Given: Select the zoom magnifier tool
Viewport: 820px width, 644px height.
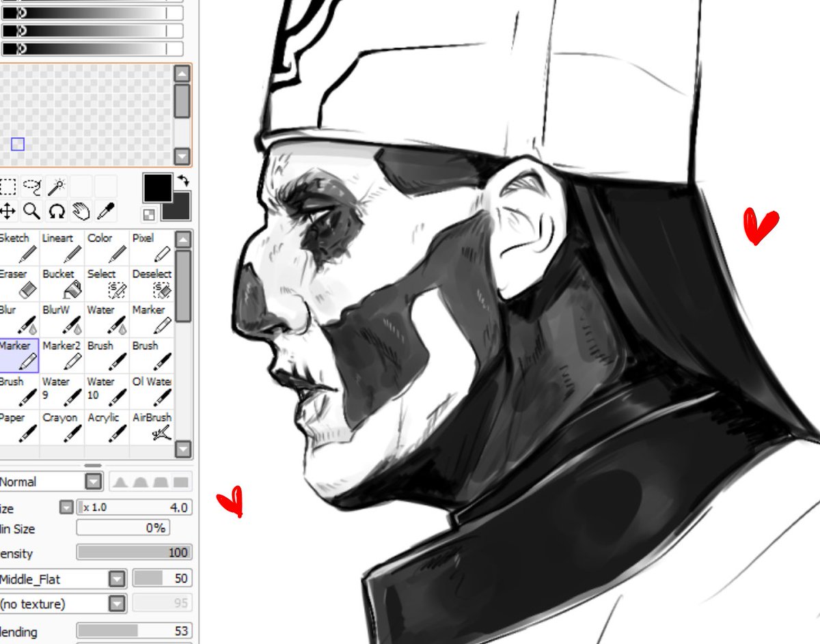Looking at the screenshot, I should click(x=31, y=210).
